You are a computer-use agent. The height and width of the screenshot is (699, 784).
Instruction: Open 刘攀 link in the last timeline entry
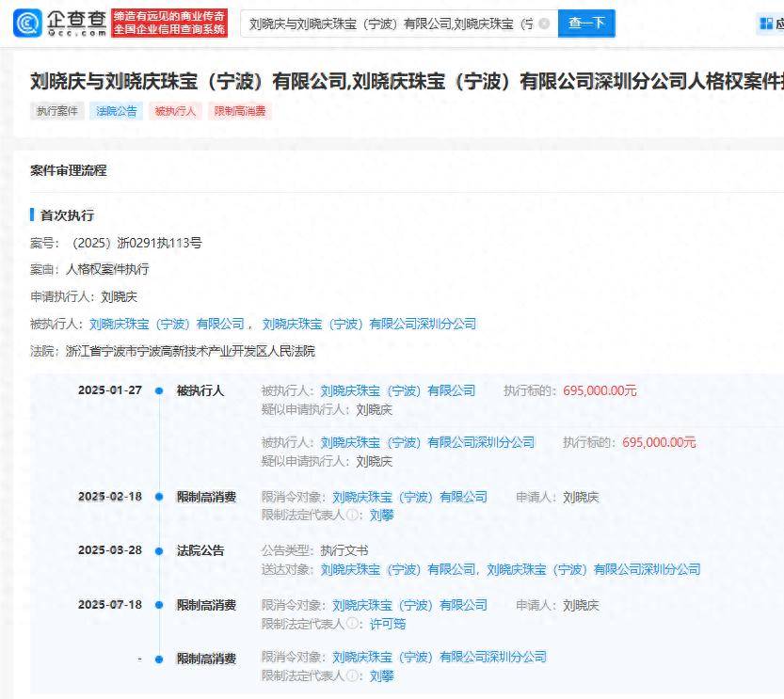381,676
